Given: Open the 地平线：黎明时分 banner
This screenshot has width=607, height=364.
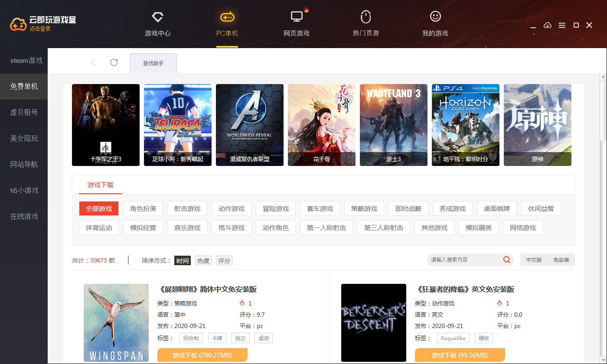Looking at the screenshot, I should tap(466, 125).
